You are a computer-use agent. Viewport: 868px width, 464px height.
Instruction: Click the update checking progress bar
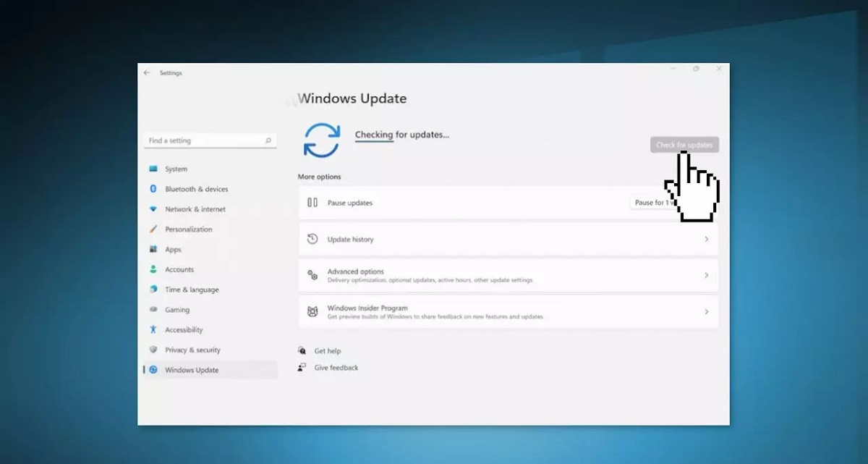pyautogui.click(x=374, y=142)
